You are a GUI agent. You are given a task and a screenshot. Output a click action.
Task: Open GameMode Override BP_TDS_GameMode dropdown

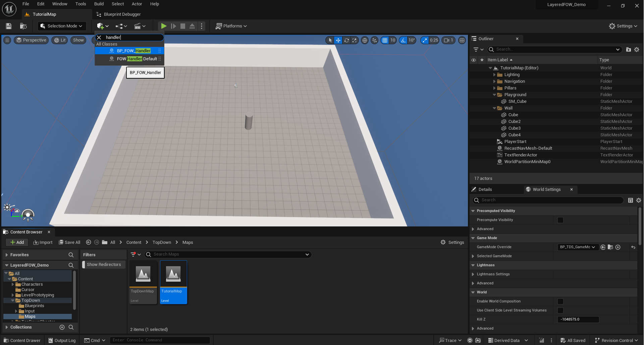[578, 247]
